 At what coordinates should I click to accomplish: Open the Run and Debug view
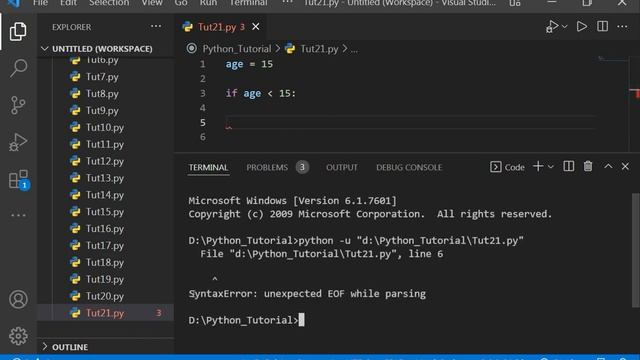click(x=18, y=142)
